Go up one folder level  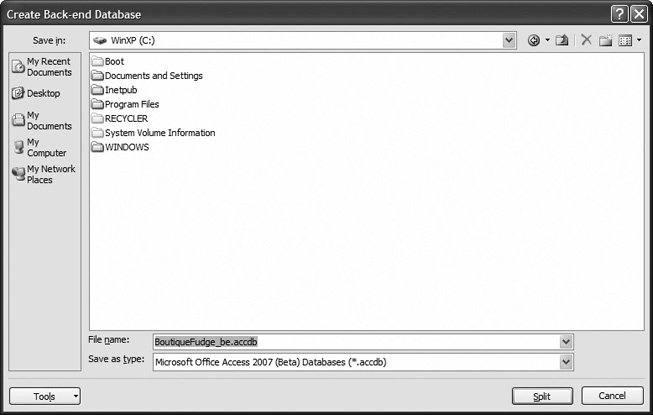pyautogui.click(x=562, y=40)
